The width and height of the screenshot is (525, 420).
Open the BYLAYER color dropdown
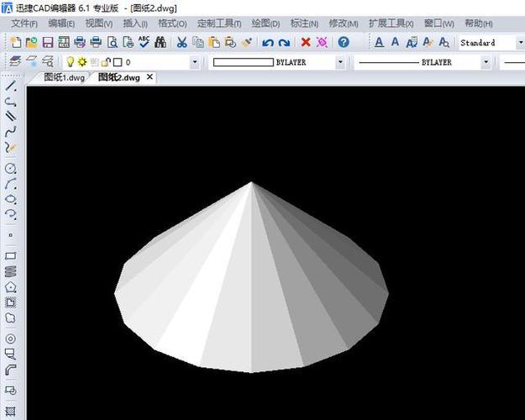[x=340, y=62]
